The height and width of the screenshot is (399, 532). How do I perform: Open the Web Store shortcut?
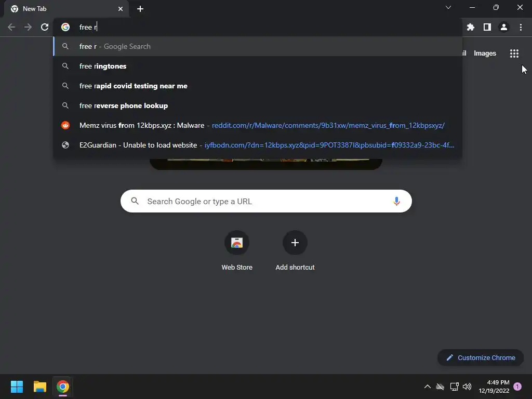tap(237, 243)
